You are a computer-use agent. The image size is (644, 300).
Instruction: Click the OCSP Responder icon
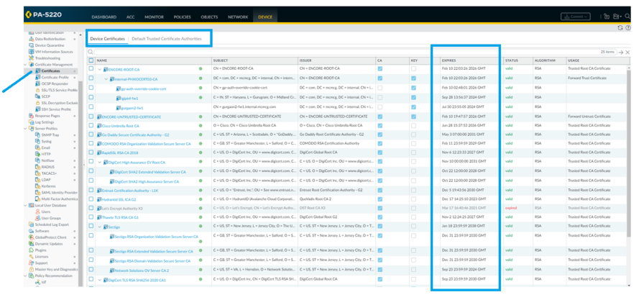point(38,83)
